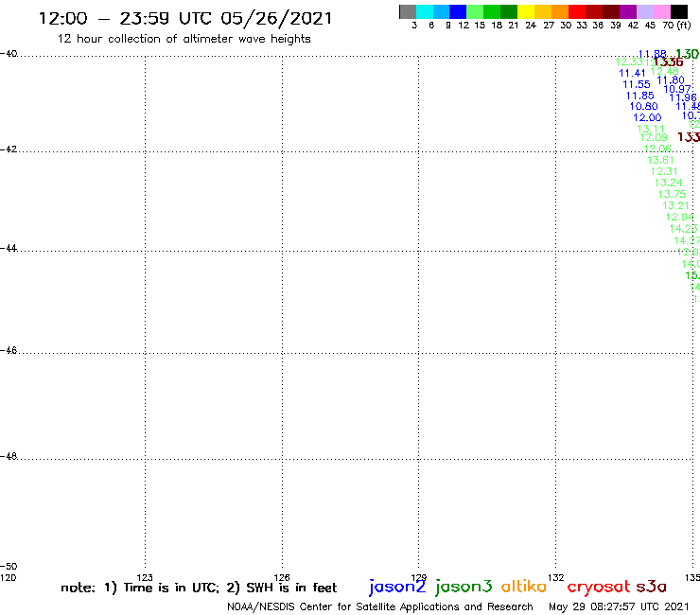The width and height of the screenshot is (700, 615).
Task: Click the wave height value 12.09
Action: click(x=654, y=137)
